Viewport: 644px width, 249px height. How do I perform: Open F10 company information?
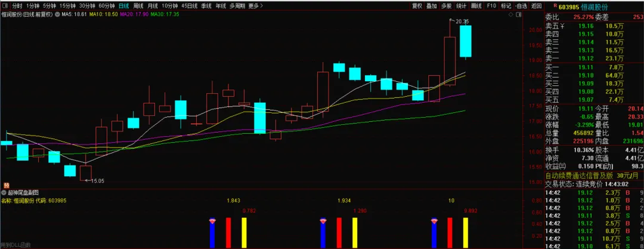pyautogui.click(x=491, y=6)
